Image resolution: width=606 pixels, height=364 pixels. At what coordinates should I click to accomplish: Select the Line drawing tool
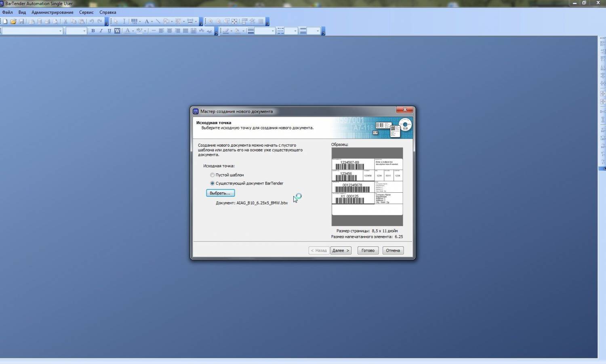tap(158, 21)
